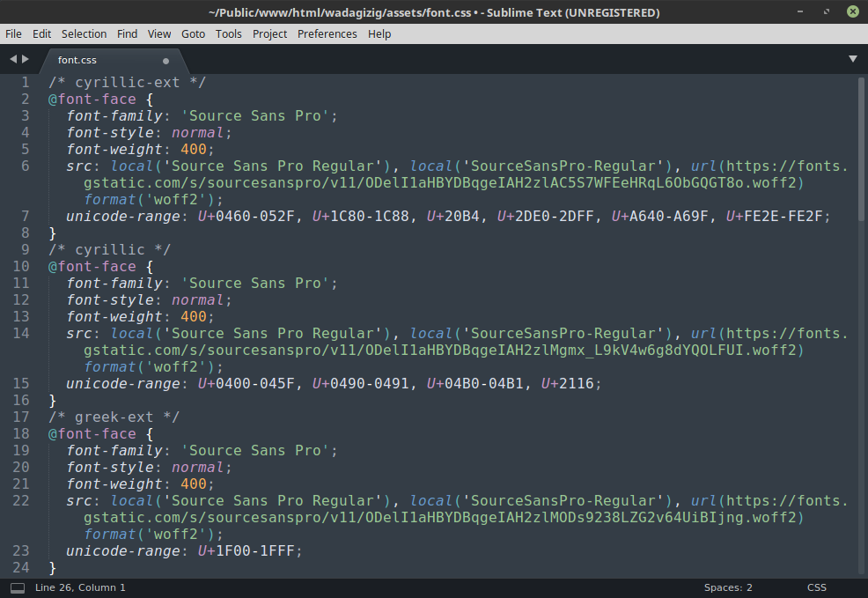Change syntax via CSS status label
This screenshot has width=868, height=598.
point(817,587)
